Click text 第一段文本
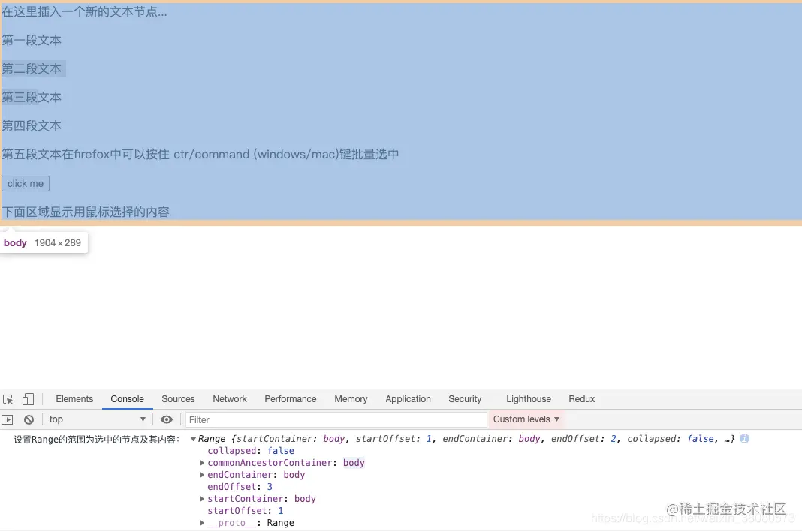 point(32,41)
